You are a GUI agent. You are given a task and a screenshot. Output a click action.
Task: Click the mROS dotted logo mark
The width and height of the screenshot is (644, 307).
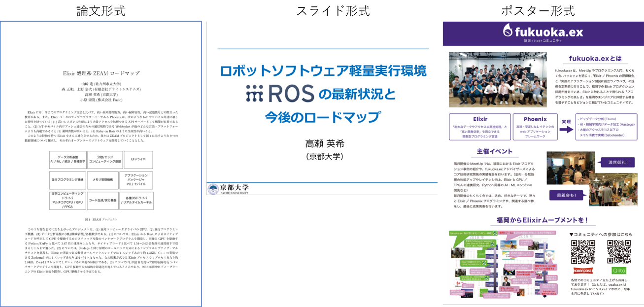(x=255, y=93)
